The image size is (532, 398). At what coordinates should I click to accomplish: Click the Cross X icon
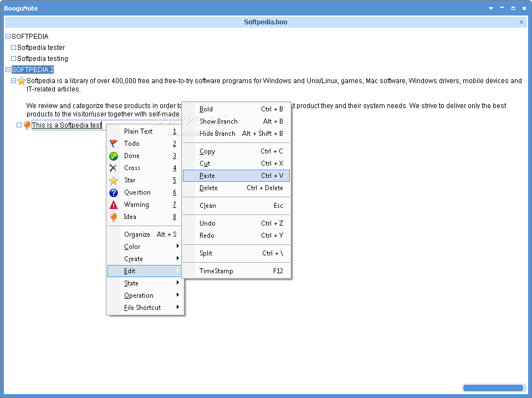click(113, 168)
